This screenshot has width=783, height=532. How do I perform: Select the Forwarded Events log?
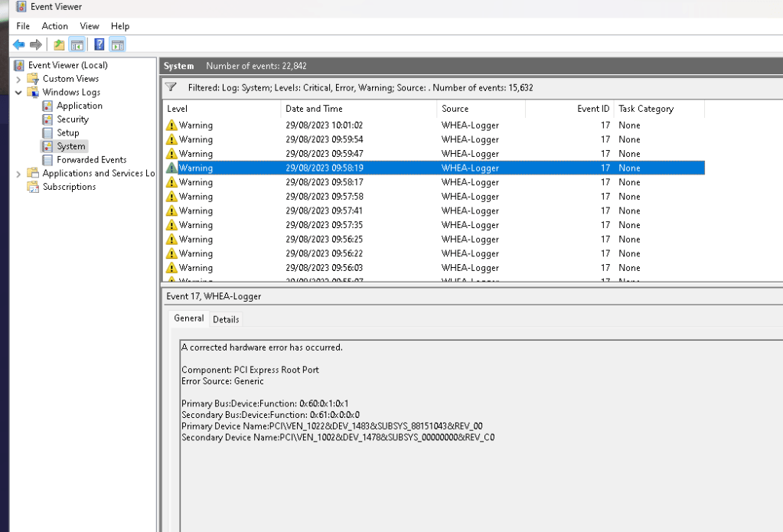(92, 160)
